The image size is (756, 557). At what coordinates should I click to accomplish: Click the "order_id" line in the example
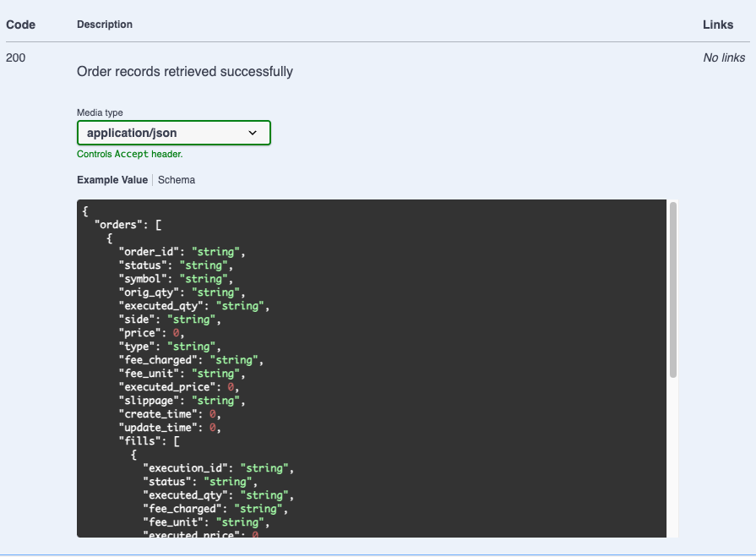point(182,252)
